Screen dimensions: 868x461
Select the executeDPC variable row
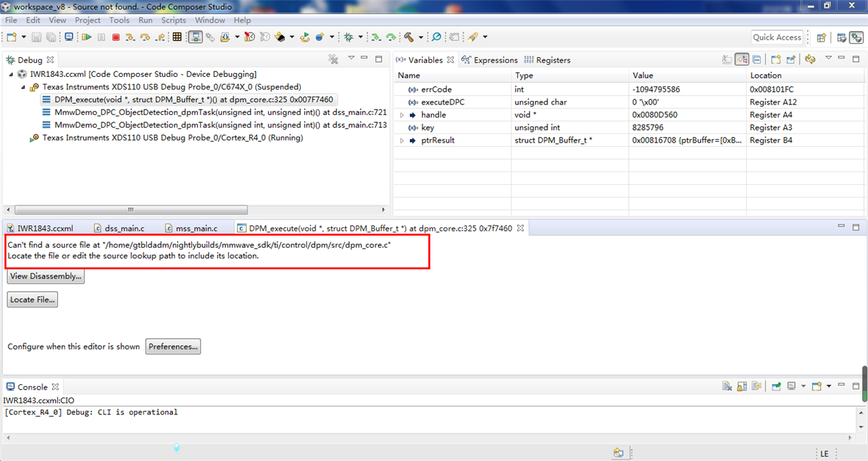click(629, 102)
